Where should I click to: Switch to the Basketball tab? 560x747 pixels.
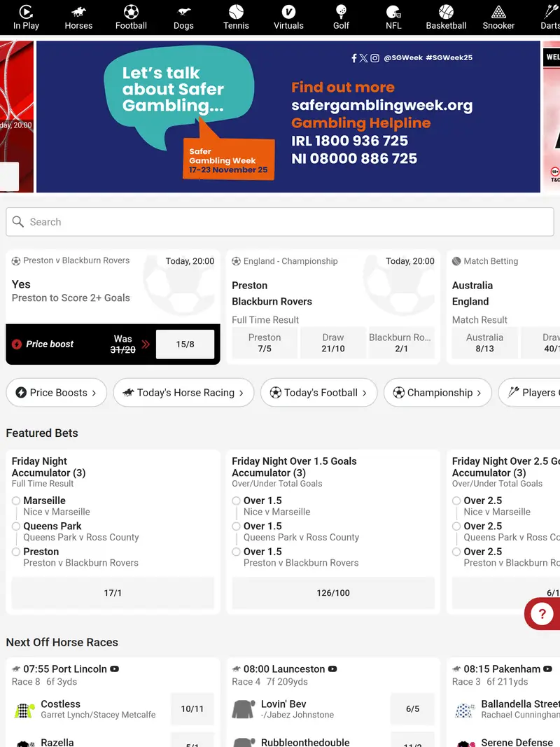[446, 18]
